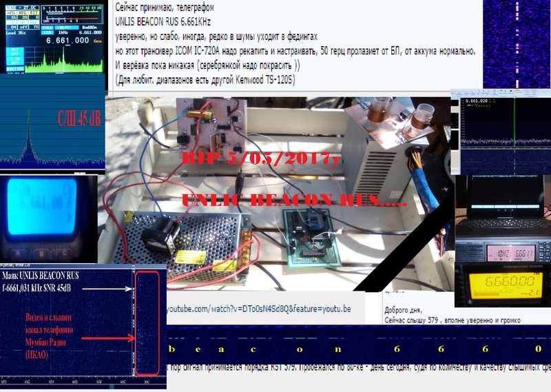Image resolution: width=551 pixels, height=392 pixels.
Task: Click the FULL button on transceiver display
Action: point(47,28)
